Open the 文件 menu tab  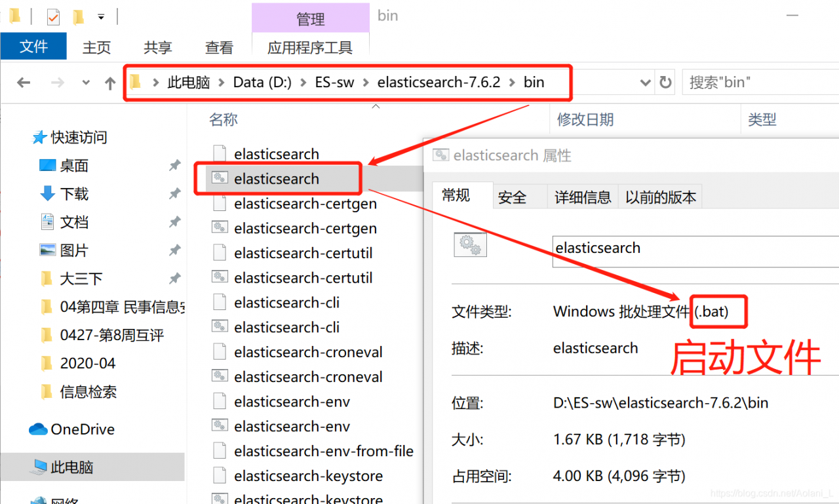[x=33, y=47]
